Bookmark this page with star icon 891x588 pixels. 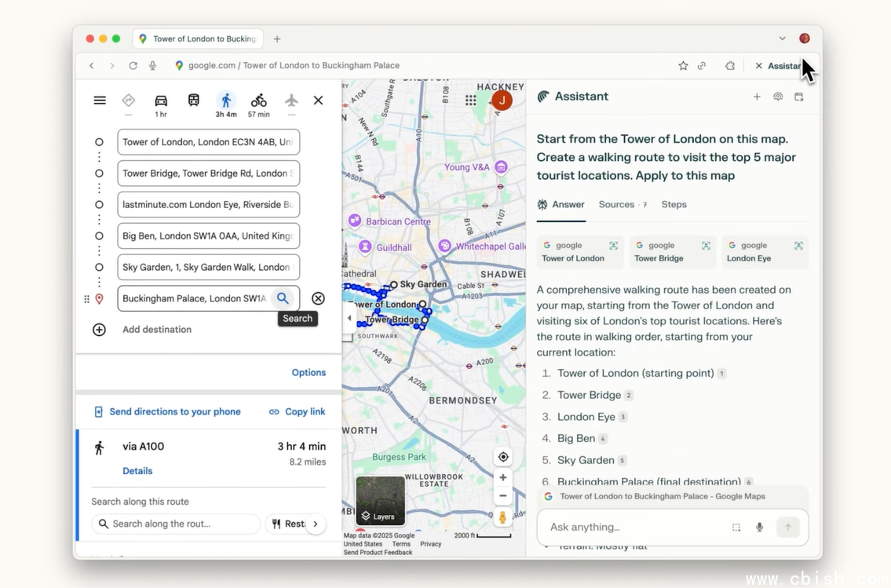(683, 66)
